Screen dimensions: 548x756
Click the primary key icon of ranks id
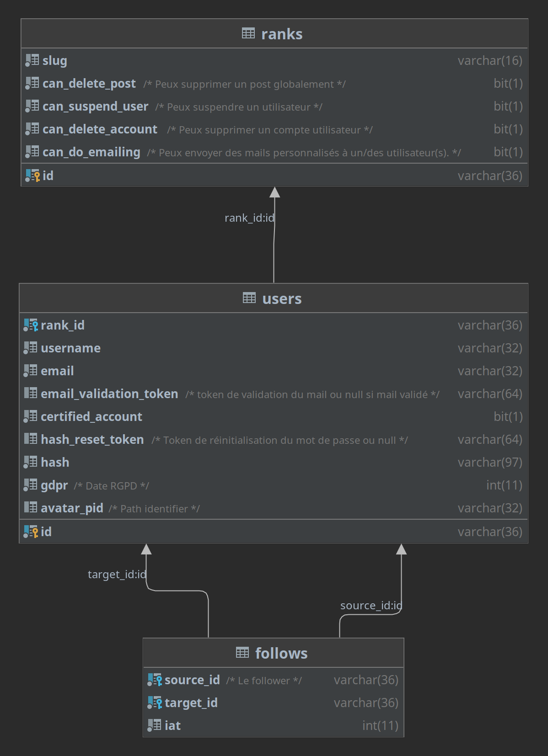(32, 176)
